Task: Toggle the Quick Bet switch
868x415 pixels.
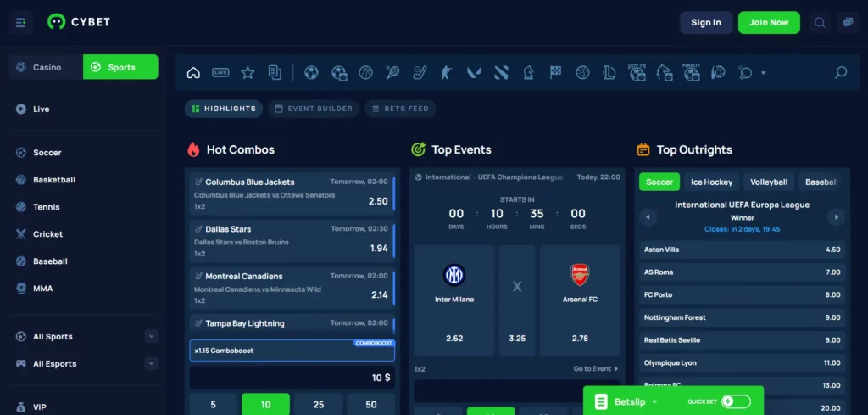Action: point(737,401)
